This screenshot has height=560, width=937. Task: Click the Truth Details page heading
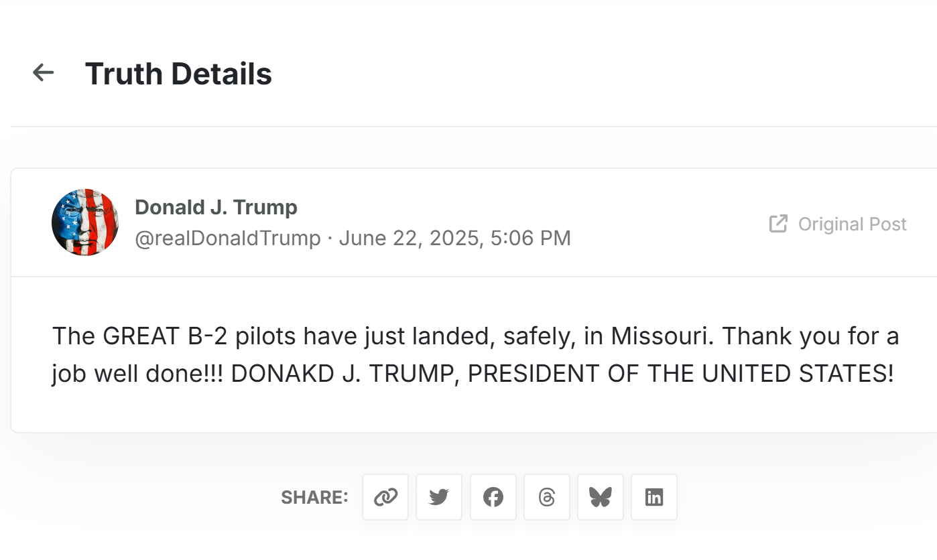pyautogui.click(x=178, y=73)
